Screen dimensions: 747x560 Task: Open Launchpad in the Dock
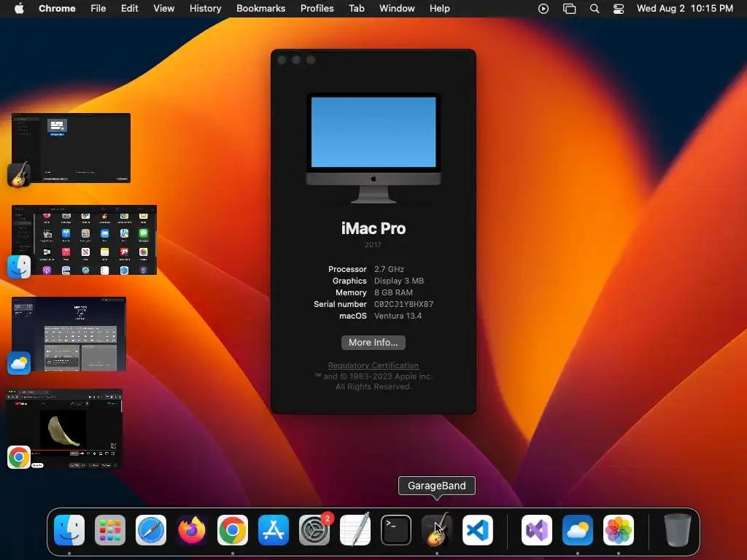coord(110,530)
